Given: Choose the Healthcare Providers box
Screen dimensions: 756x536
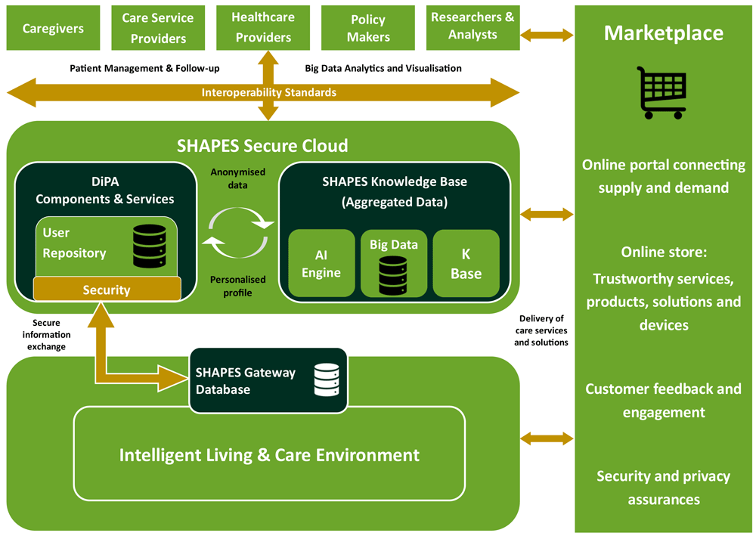Looking at the screenshot, I should [x=263, y=28].
